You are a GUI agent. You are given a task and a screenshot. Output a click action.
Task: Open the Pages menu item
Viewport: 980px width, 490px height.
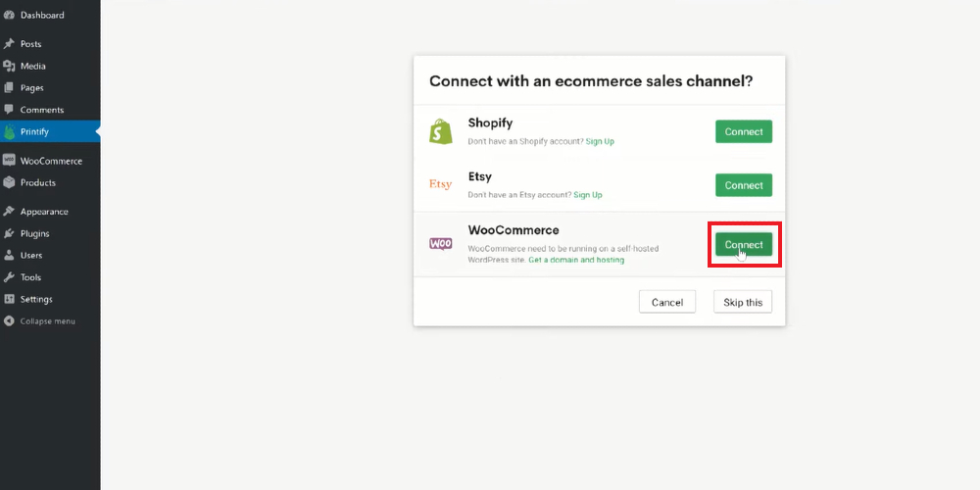coord(50,87)
